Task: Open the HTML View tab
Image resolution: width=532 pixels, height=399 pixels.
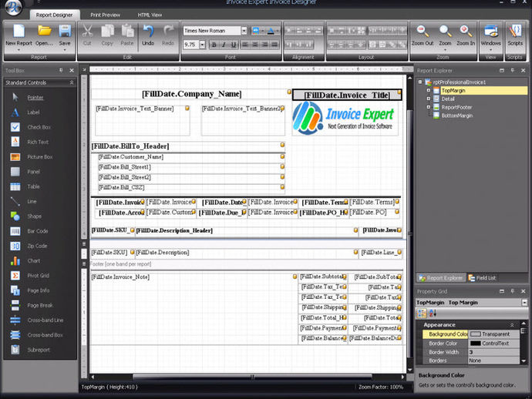Action: (x=150, y=15)
